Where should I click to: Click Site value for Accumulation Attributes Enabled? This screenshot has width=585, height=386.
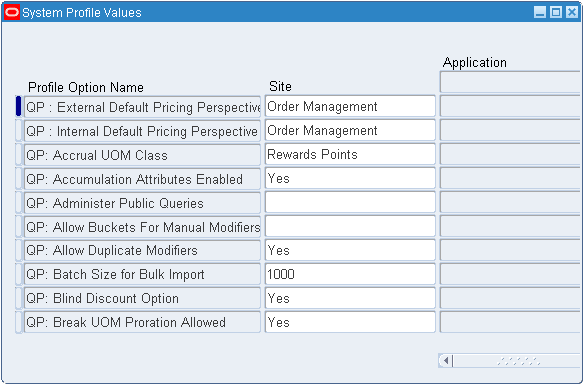(350, 178)
